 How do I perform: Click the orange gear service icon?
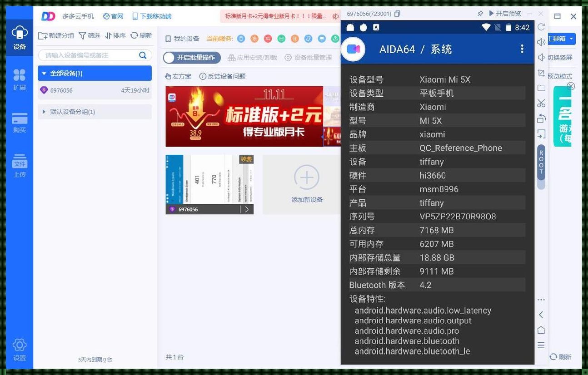[x=254, y=39]
